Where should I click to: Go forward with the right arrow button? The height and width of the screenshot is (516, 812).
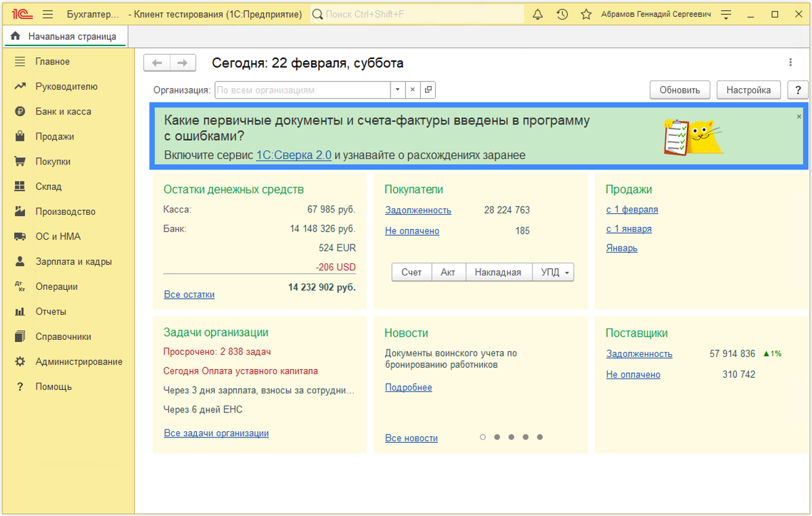(x=183, y=63)
